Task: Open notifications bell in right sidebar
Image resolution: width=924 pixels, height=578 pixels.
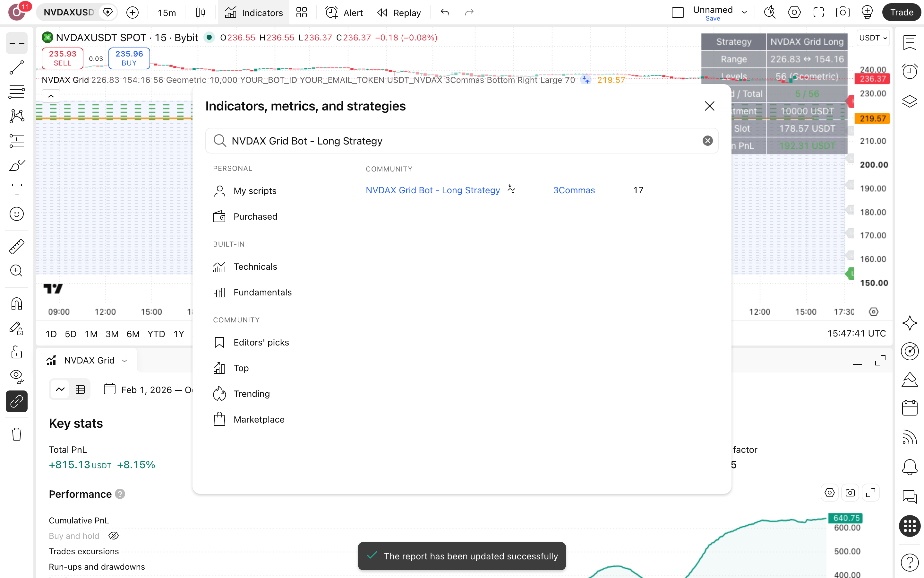Action: (910, 467)
